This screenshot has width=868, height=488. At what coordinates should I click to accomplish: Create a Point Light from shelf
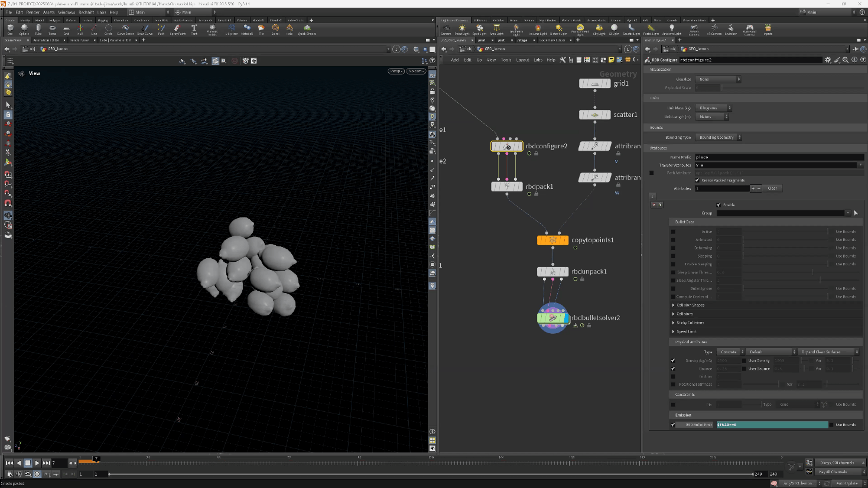tap(462, 28)
